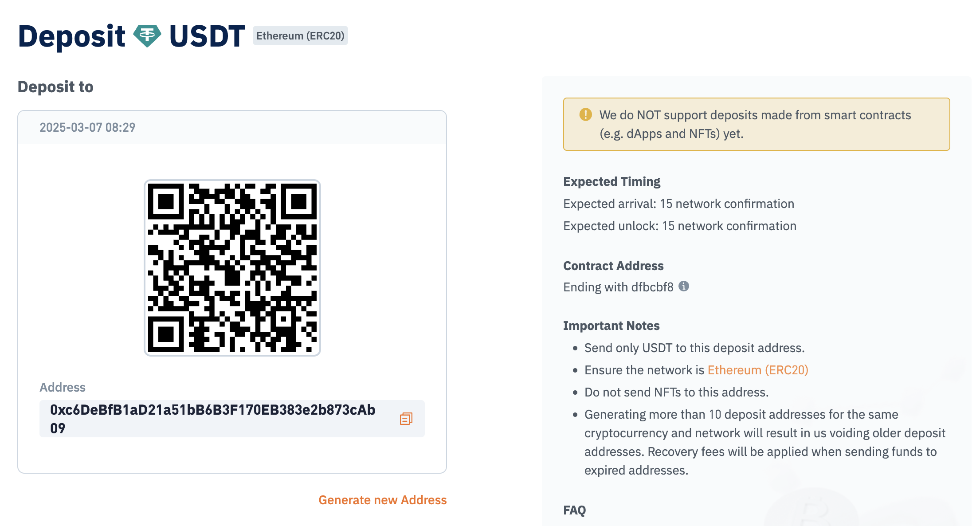980x526 pixels.
Task: Click the yellow warning exclamation icon
Action: pos(585,114)
